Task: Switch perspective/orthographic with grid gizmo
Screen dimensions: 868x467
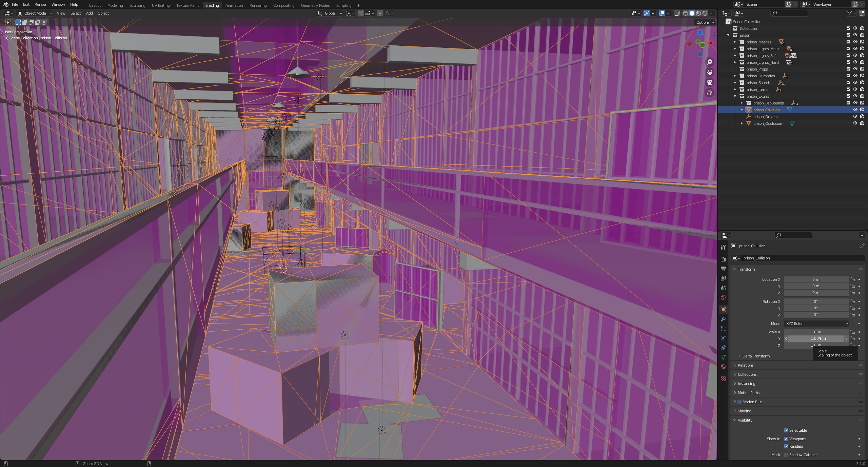Action: pyautogui.click(x=710, y=93)
